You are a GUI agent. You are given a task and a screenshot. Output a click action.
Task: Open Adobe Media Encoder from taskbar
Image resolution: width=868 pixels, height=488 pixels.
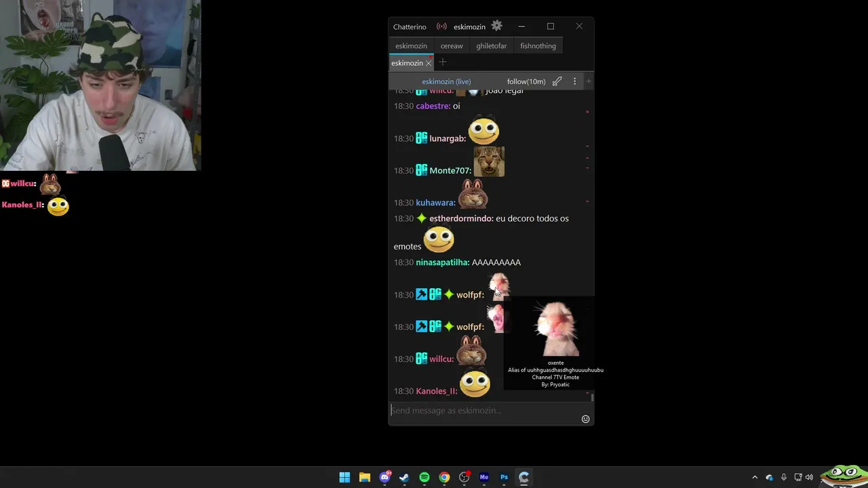484,477
